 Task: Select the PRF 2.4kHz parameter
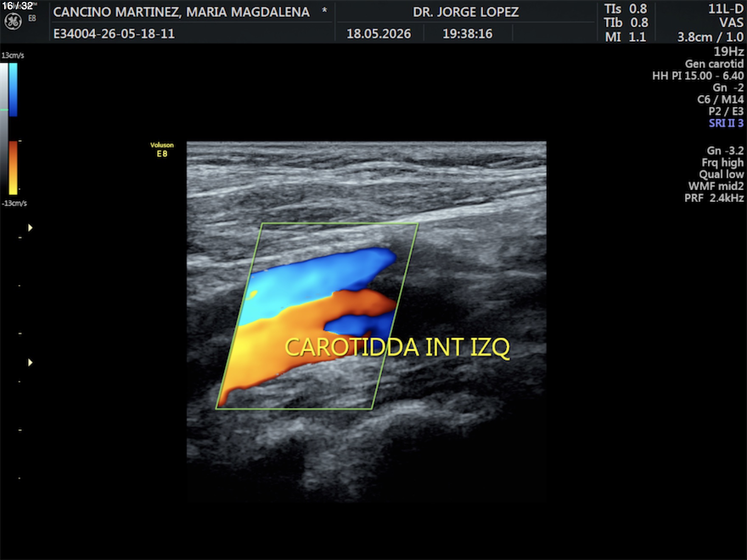click(x=714, y=198)
